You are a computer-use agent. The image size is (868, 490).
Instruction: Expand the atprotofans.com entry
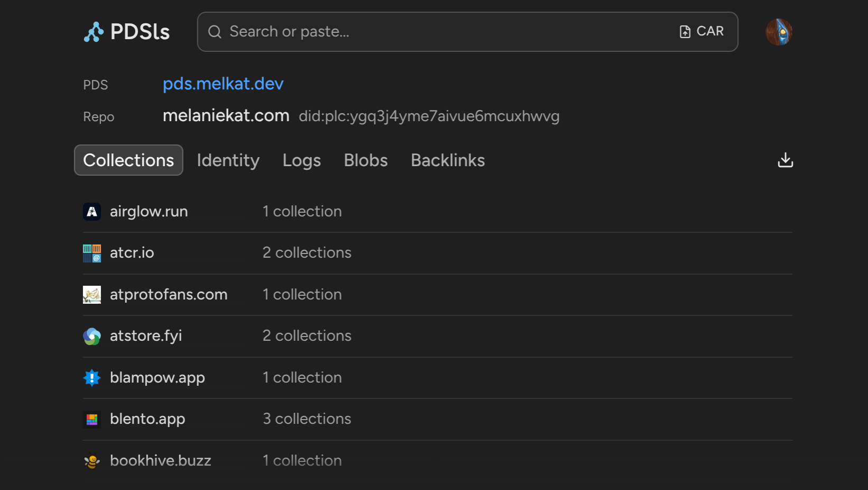(x=438, y=295)
